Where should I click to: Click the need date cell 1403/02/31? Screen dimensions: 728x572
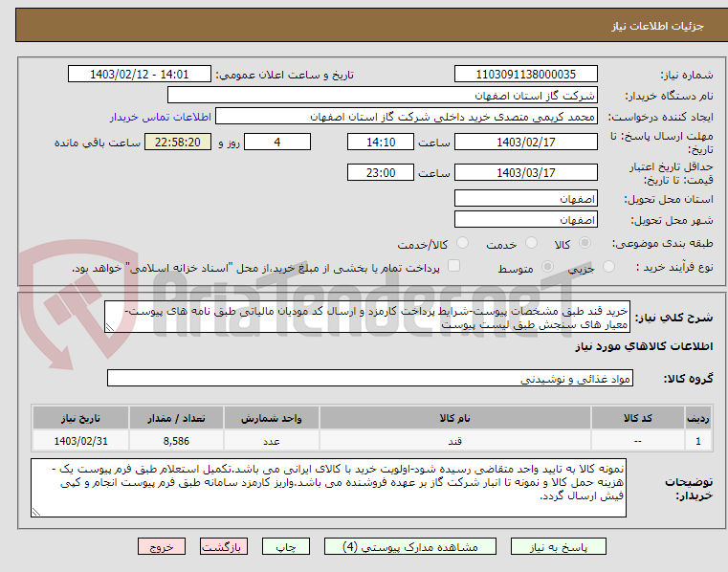80,441
